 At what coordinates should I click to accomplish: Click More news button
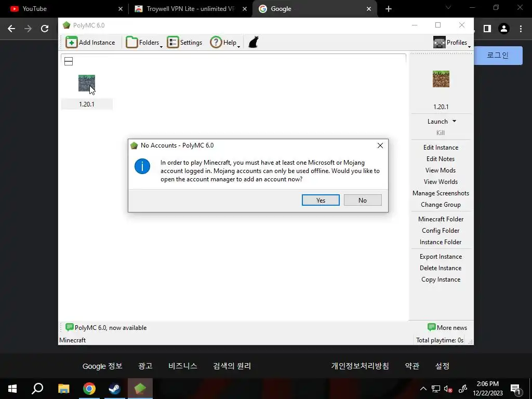coord(447,328)
